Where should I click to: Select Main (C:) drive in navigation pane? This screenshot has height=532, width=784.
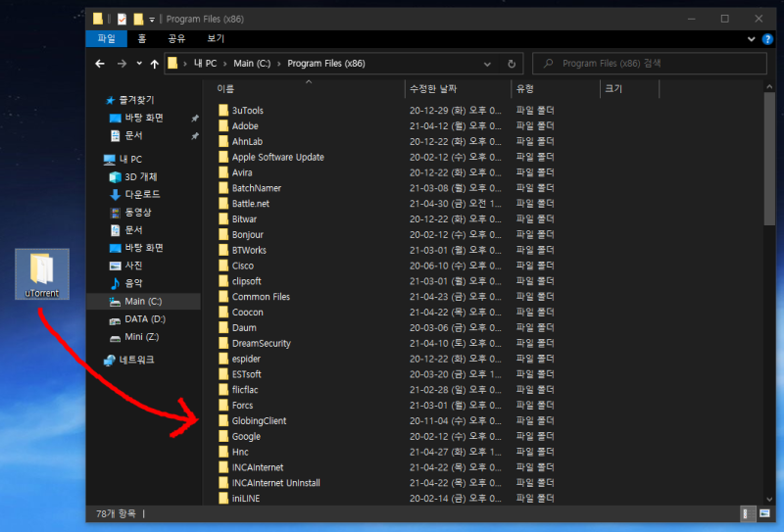click(x=143, y=302)
